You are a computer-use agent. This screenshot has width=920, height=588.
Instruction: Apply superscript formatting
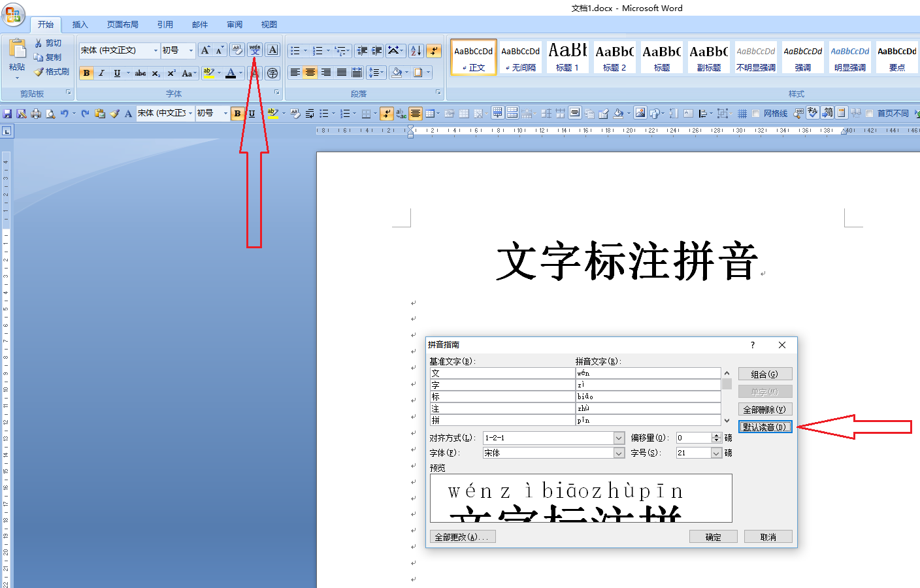point(171,73)
